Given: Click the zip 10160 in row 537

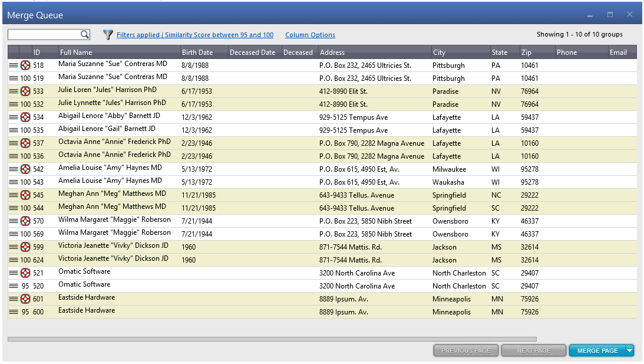Looking at the screenshot, I should point(530,143).
